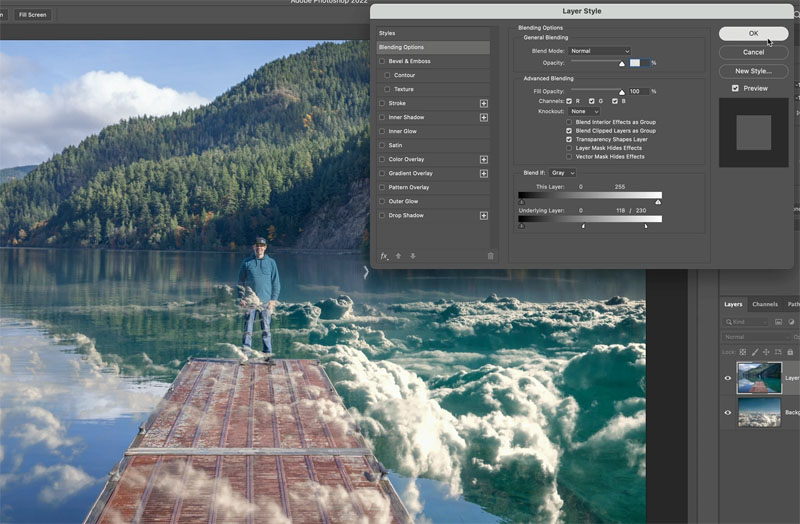Click the lock image pixels brush icon
800x524 pixels.
(755, 352)
